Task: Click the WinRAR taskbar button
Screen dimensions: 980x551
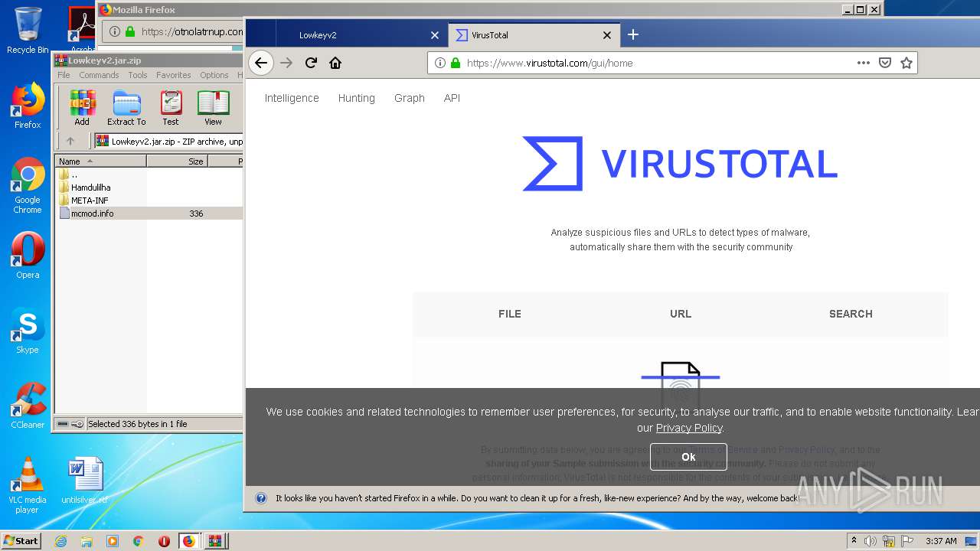Action: (x=215, y=541)
